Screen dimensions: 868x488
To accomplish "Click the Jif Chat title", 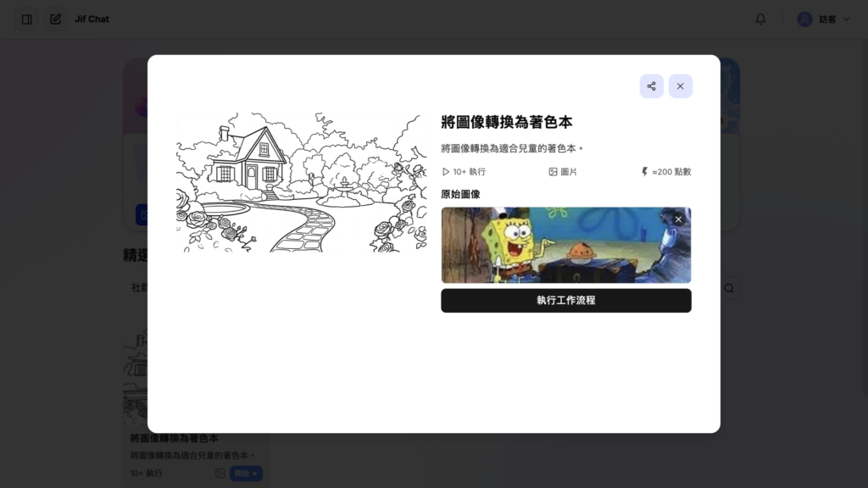I will 92,19.
